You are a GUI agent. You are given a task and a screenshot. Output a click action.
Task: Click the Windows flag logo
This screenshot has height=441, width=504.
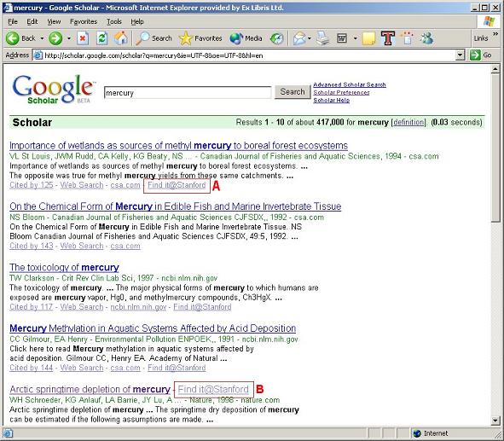pyautogui.click(x=490, y=21)
